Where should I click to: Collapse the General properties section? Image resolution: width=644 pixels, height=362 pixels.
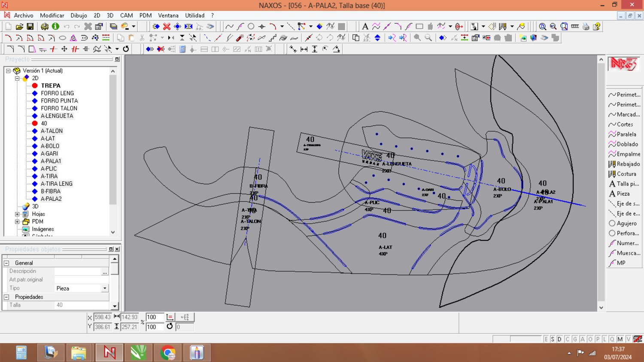6,263
